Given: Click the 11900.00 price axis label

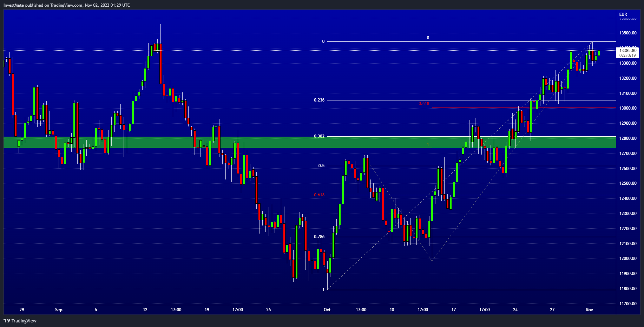Looking at the screenshot, I should click(628, 274).
